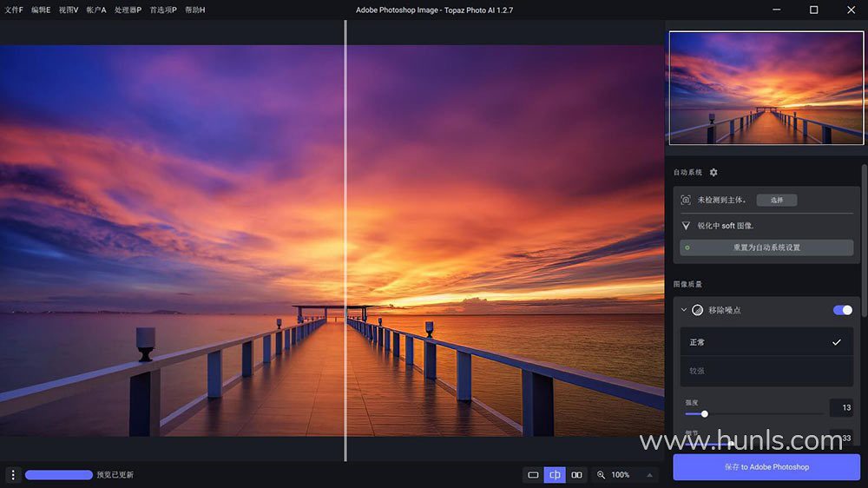This screenshot has width=868, height=488.
Task: Open the 帮助H menu
Action: pyautogui.click(x=194, y=10)
